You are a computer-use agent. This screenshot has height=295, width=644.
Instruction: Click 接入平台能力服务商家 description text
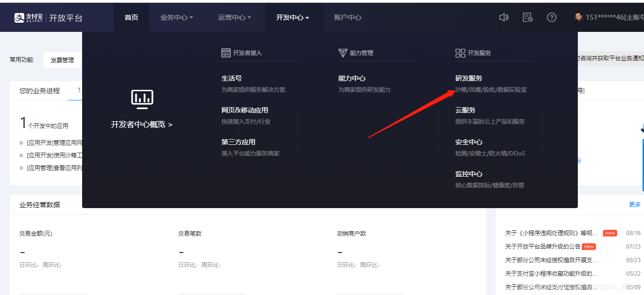250,154
